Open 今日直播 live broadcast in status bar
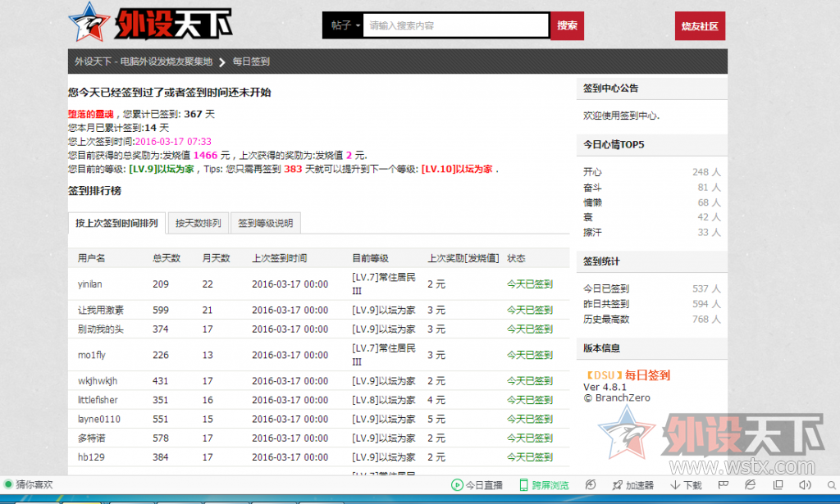This screenshot has width=840, height=504. coord(477,485)
